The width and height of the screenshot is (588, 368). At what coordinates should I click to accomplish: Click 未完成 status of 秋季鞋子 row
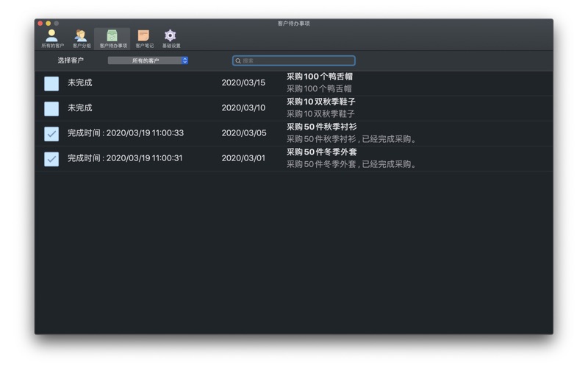pyautogui.click(x=80, y=107)
